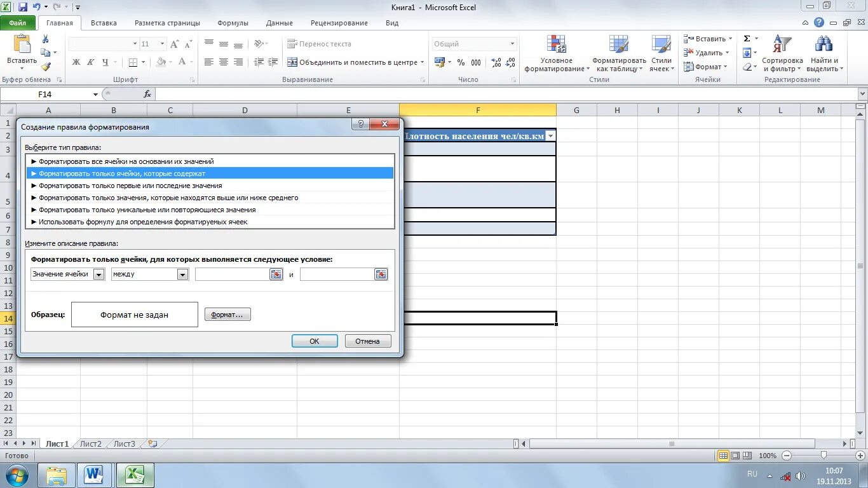This screenshot has width=868, height=488.
Task: Click the fill color bucket icon
Action: coord(161,62)
